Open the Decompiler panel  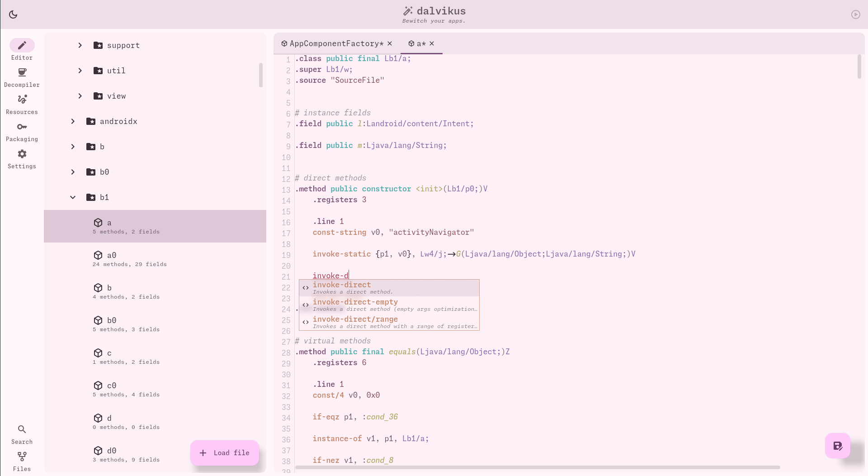pyautogui.click(x=22, y=77)
